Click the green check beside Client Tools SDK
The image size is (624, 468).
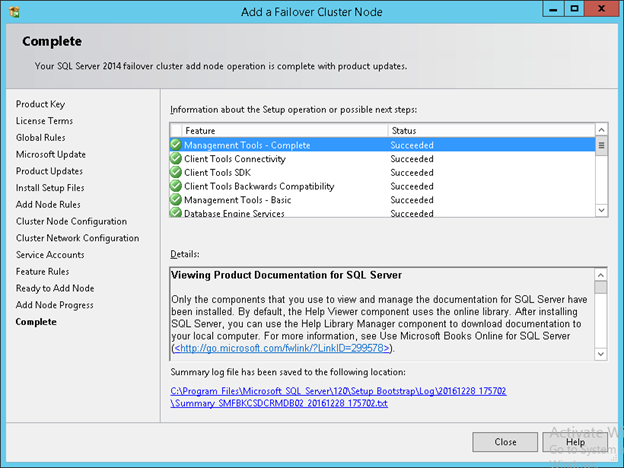(176, 173)
